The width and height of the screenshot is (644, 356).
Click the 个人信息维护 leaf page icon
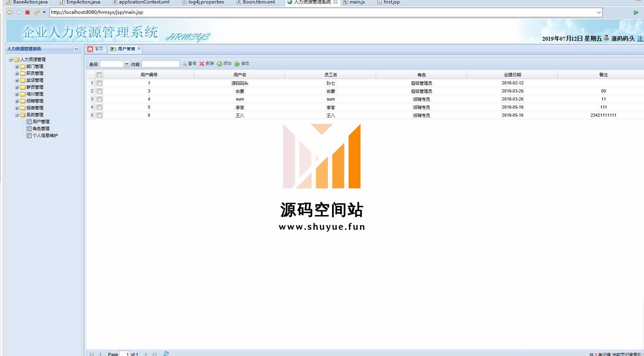pyautogui.click(x=29, y=135)
